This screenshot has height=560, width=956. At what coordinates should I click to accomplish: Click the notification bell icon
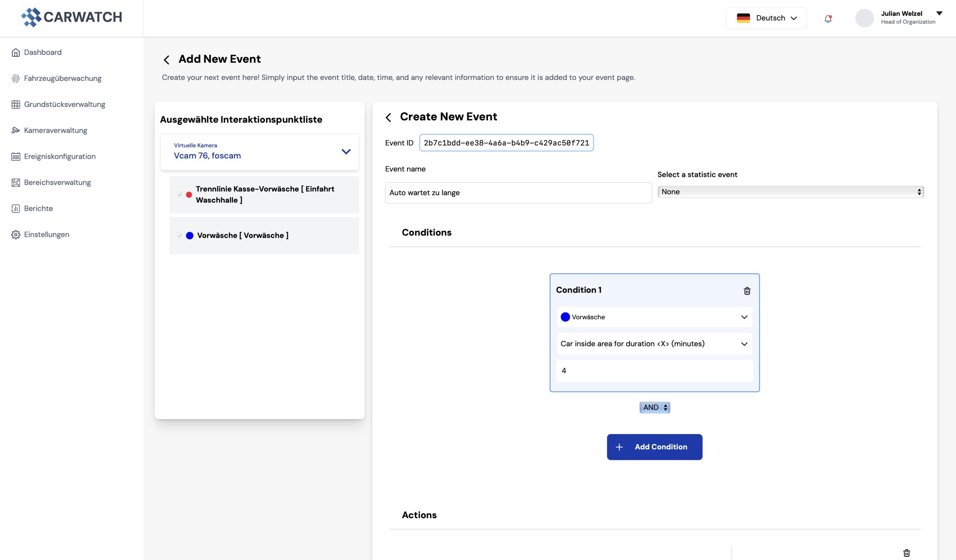coord(828,19)
